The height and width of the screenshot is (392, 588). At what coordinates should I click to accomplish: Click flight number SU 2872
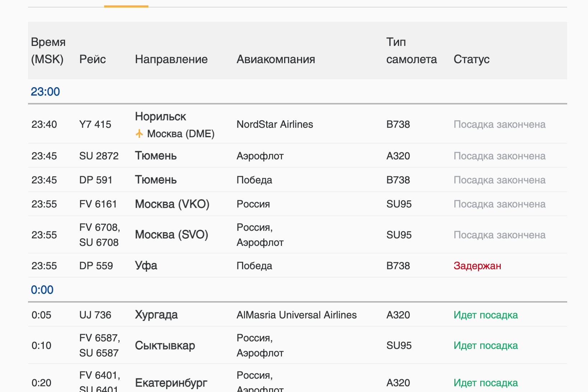click(99, 156)
